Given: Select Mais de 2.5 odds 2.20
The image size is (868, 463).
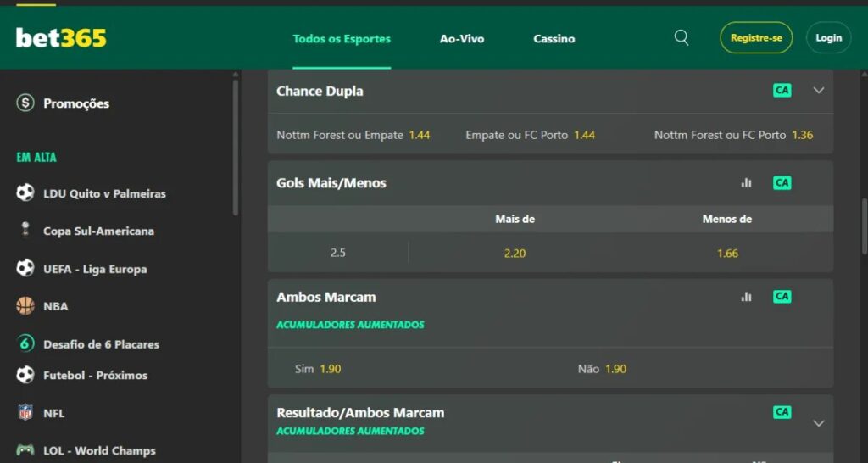Looking at the screenshot, I should tap(515, 253).
